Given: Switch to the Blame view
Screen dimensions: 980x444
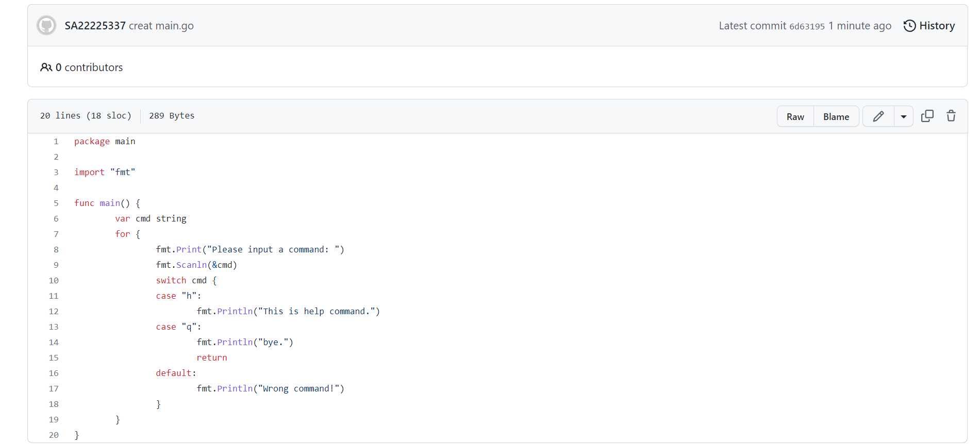Looking at the screenshot, I should 836,117.
